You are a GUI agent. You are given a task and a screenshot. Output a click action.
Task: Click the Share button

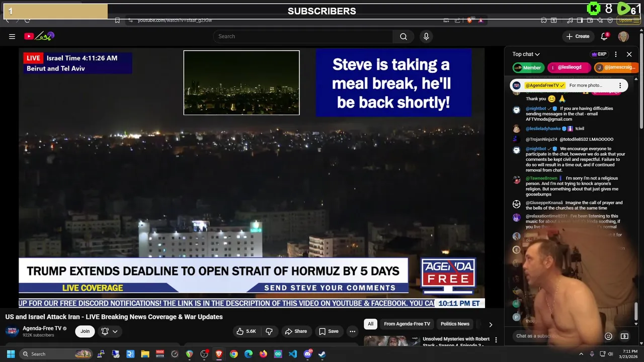pyautogui.click(x=295, y=331)
